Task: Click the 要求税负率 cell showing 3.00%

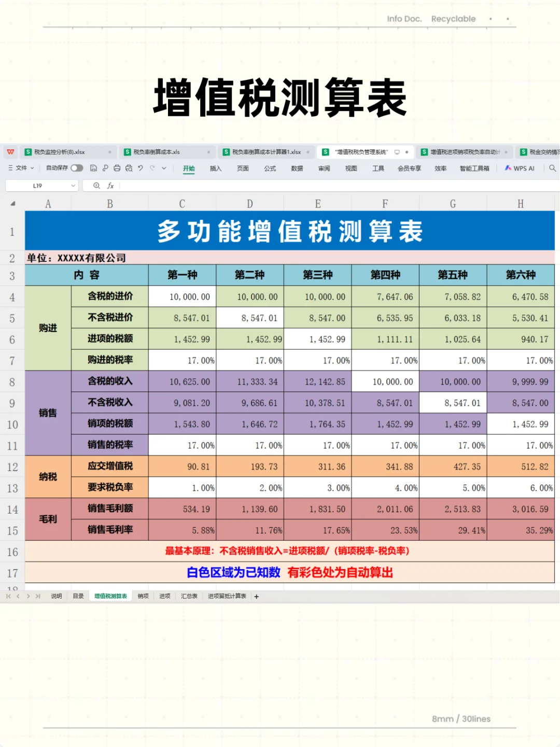Action: (318, 488)
